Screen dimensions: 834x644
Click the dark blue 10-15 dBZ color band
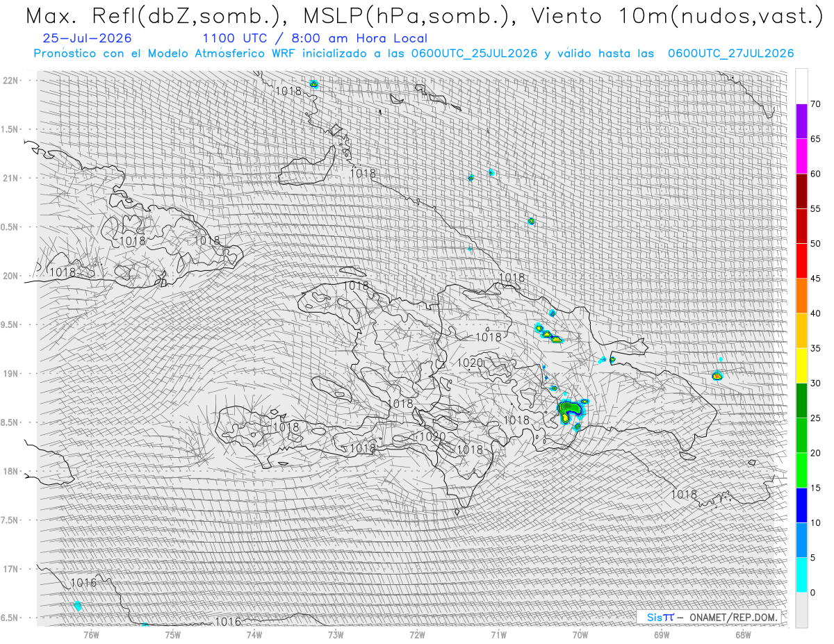pos(801,505)
